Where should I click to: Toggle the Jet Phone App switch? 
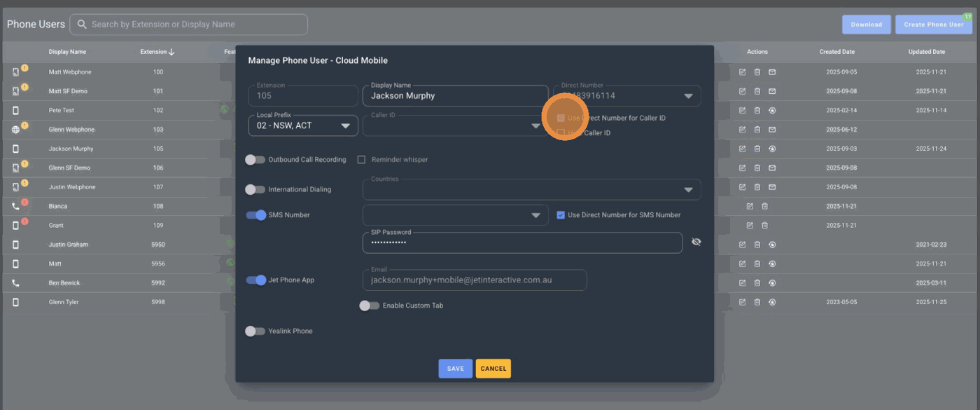pyautogui.click(x=256, y=280)
